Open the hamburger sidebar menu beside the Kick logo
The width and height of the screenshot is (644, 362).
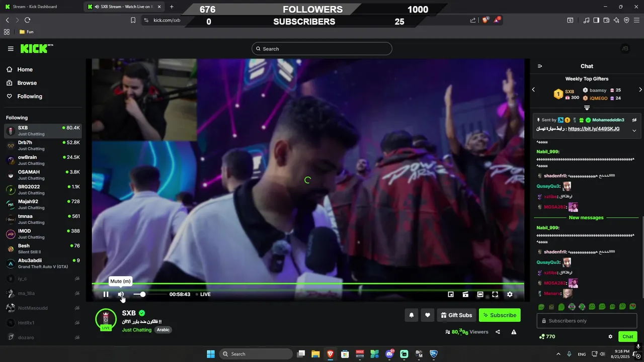pos(11,49)
